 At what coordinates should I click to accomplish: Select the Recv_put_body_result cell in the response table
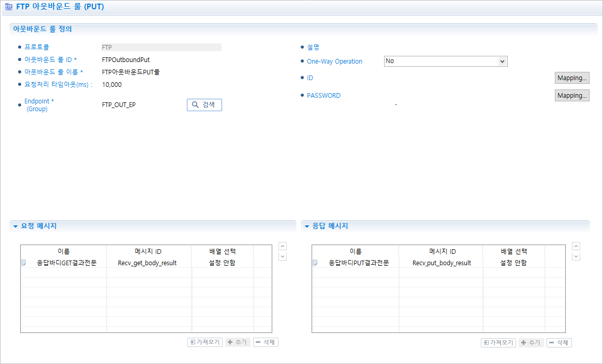click(x=442, y=263)
